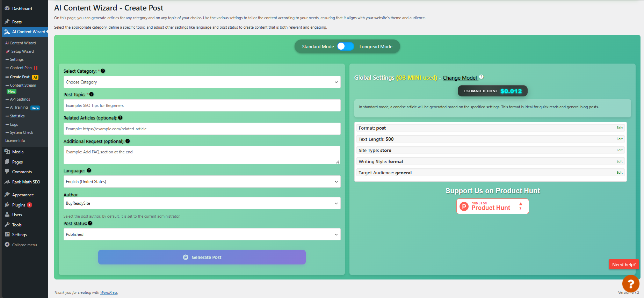Click the Product Hunt badge
The height and width of the screenshot is (298, 644).
pos(492,206)
